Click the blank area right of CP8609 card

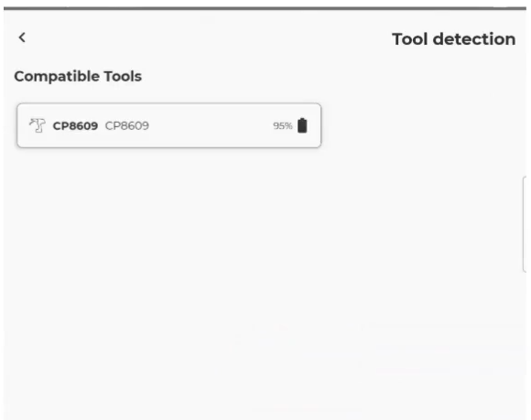420,125
